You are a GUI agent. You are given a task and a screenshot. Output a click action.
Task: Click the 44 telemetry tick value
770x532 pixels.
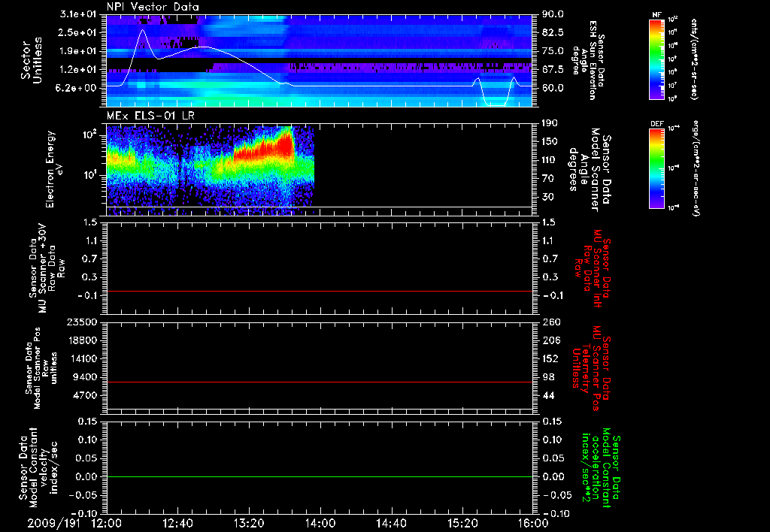point(548,395)
